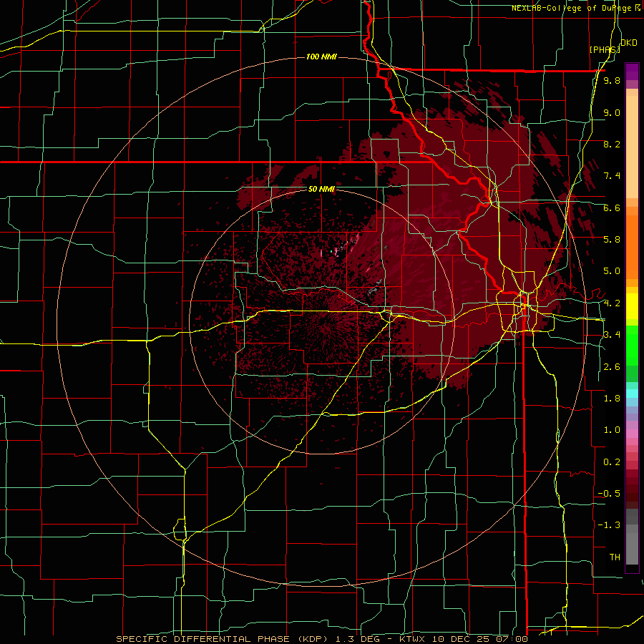
Task: Click the 9.8 value on the color scale
Action: pos(612,80)
